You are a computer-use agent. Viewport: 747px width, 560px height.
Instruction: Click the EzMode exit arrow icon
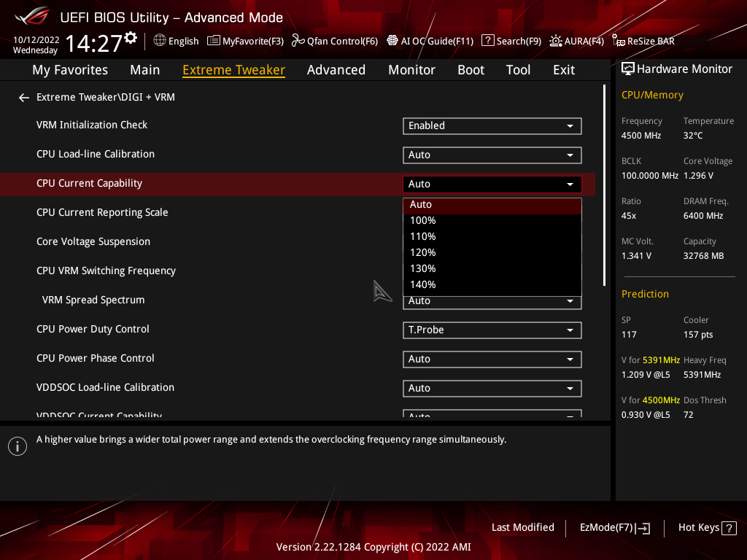point(643,528)
